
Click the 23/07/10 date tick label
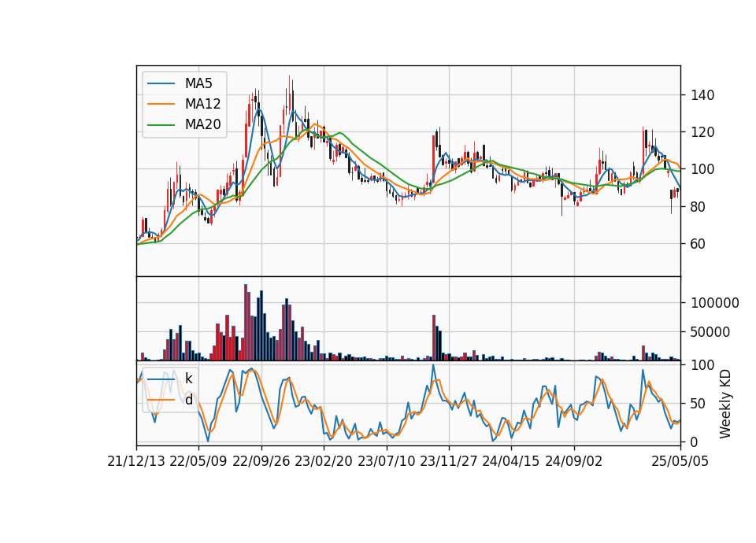(386, 461)
